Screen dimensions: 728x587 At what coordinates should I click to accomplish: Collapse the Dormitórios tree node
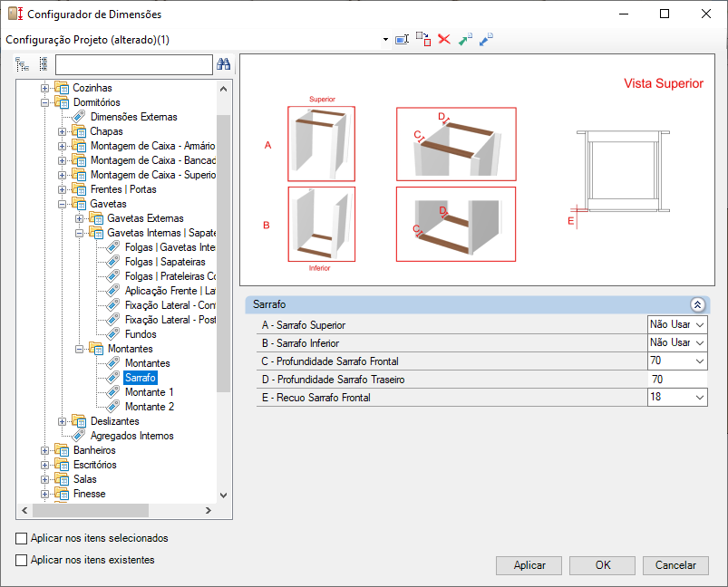pos(44,102)
